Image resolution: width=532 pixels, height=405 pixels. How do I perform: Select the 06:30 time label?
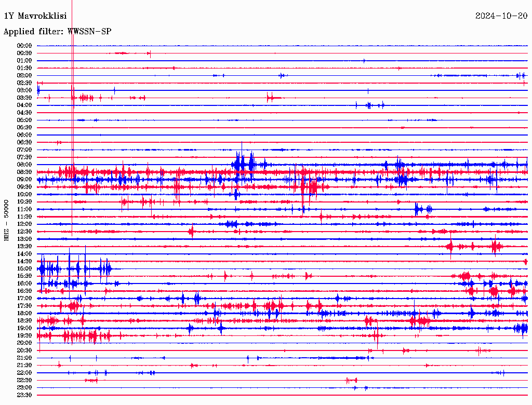point(24,142)
